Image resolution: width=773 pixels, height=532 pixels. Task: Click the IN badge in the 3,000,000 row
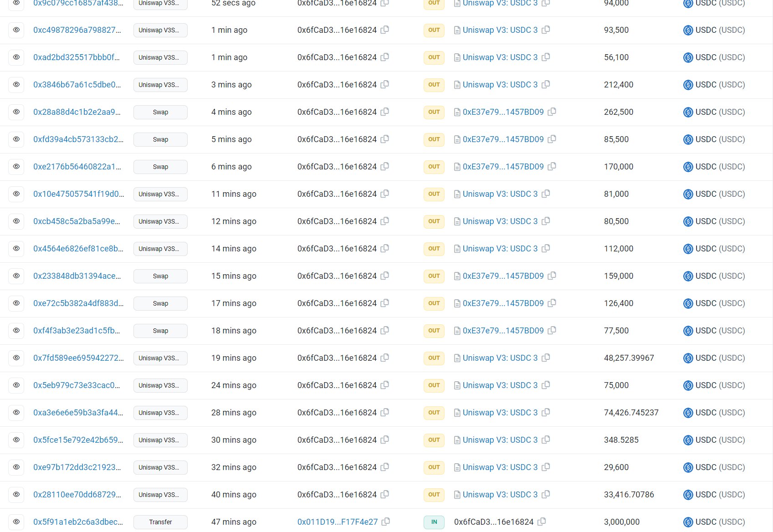(x=434, y=522)
